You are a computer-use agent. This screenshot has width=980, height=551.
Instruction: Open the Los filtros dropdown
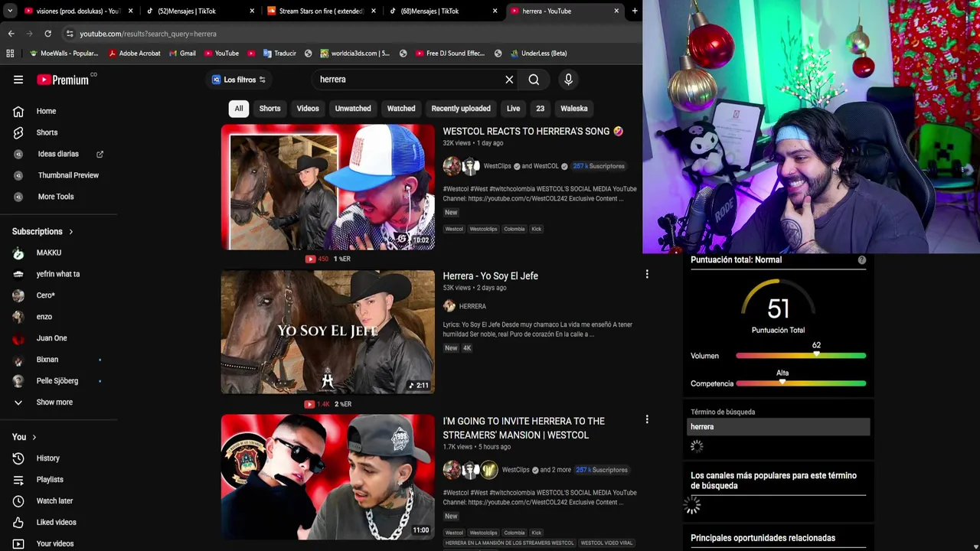(x=238, y=80)
